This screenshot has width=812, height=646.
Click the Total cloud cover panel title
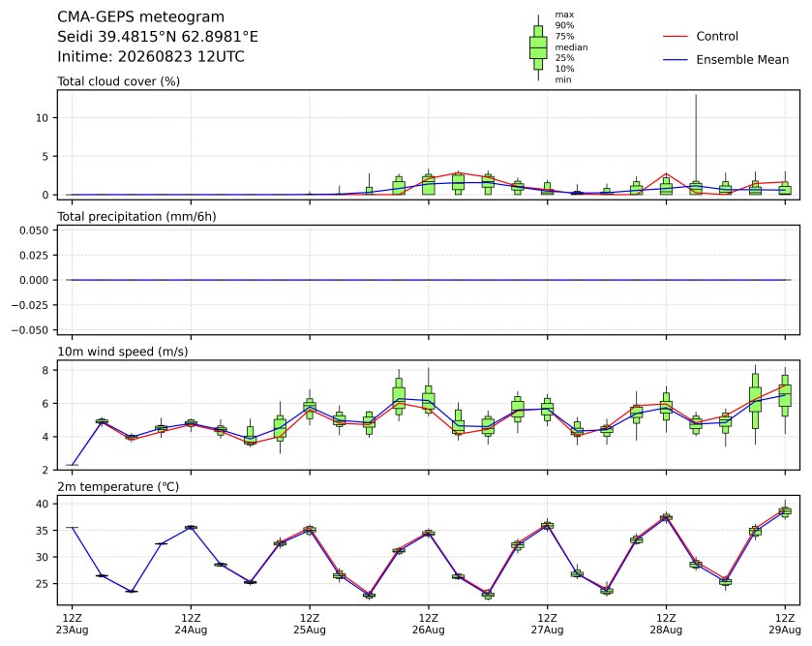click(119, 81)
